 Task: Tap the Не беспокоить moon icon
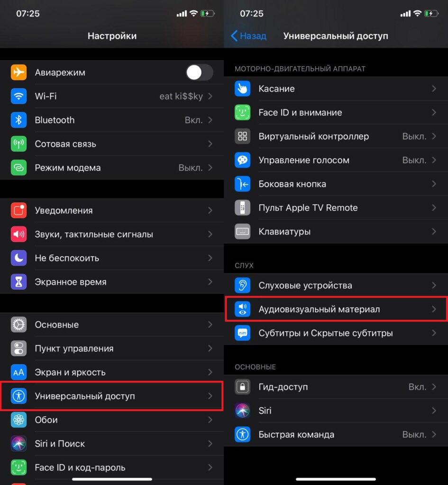click(x=18, y=258)
